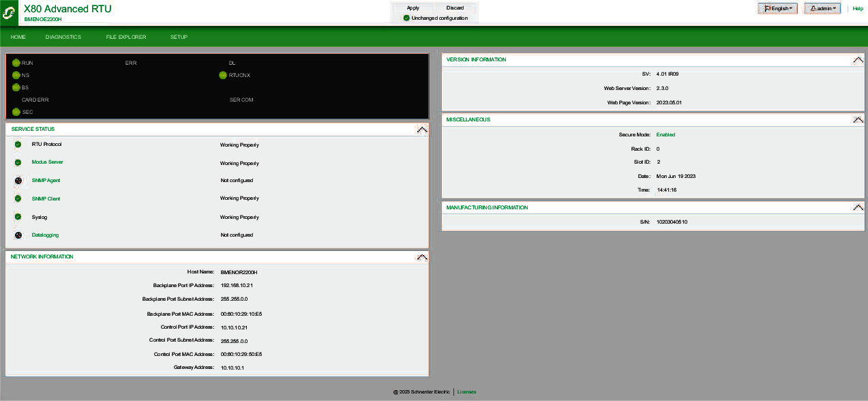
Task: Open the Setup menu
Action: (x=179, y=37)
